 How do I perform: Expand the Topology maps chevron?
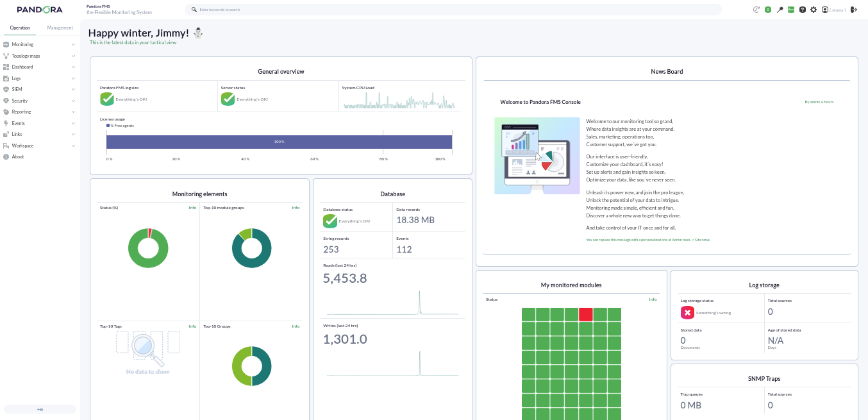pos(73,56)
